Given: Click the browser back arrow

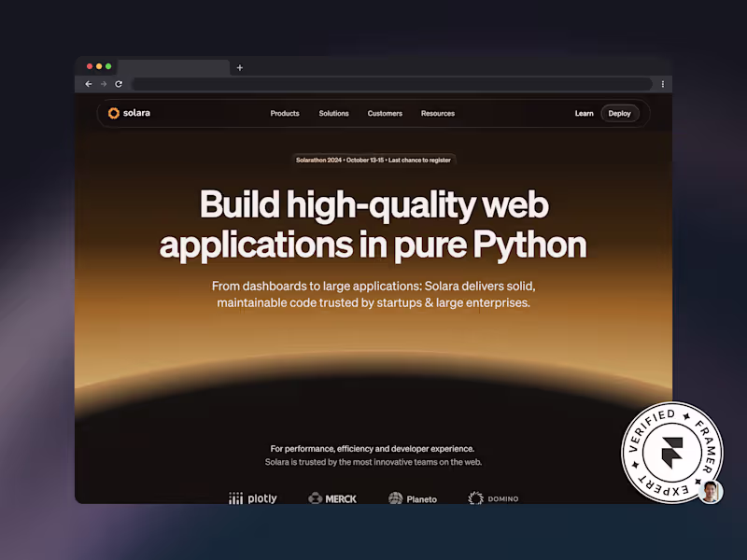Looking at the screenshot, I should coord(88,84).
